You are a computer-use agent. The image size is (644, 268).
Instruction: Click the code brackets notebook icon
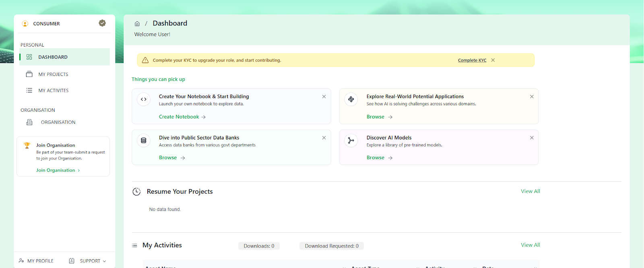144,99
